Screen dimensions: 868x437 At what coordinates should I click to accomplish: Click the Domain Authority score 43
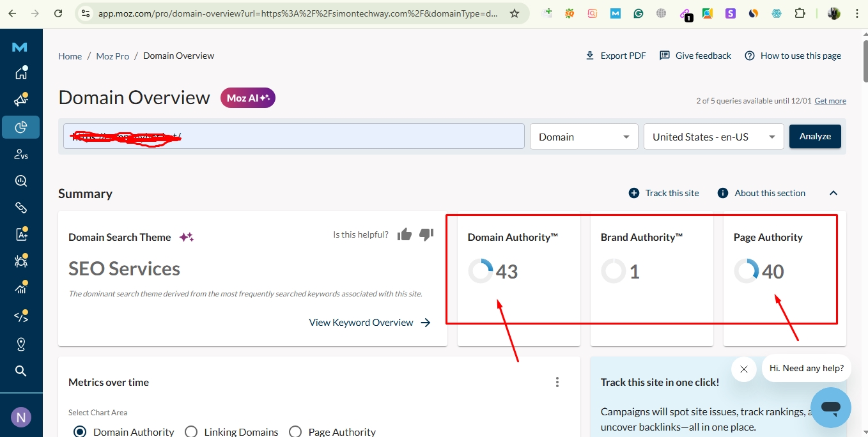click(x=507, y=272)
